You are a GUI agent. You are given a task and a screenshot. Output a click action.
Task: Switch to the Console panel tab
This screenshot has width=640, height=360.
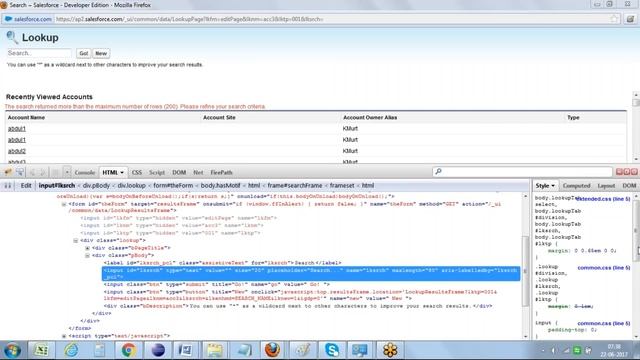[x=84, y=173]
